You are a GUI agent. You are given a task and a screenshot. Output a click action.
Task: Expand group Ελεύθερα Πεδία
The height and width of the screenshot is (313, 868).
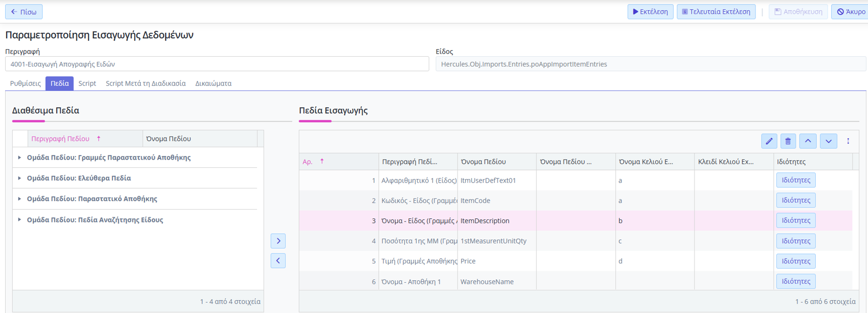coord(19,178)
